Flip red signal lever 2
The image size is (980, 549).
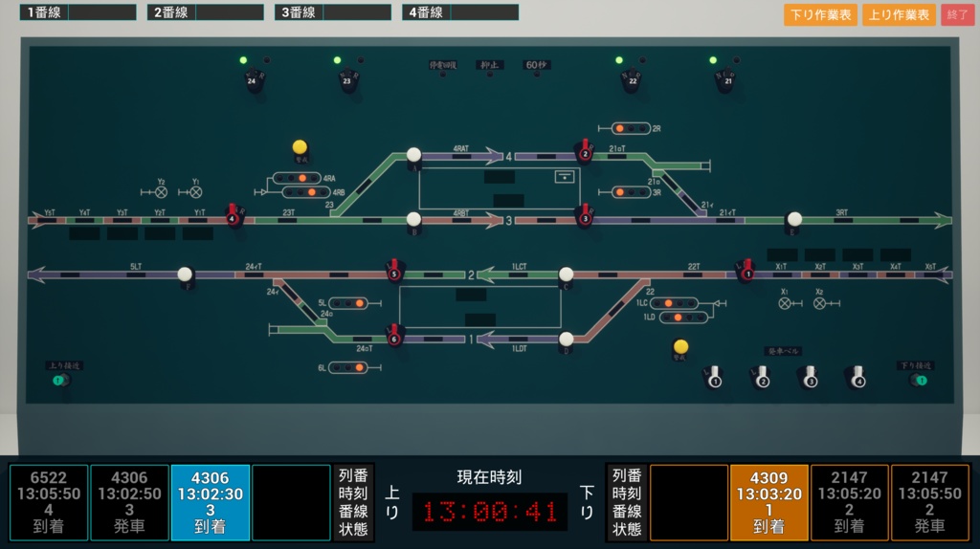pyautogui.click(x=585, y=151)
